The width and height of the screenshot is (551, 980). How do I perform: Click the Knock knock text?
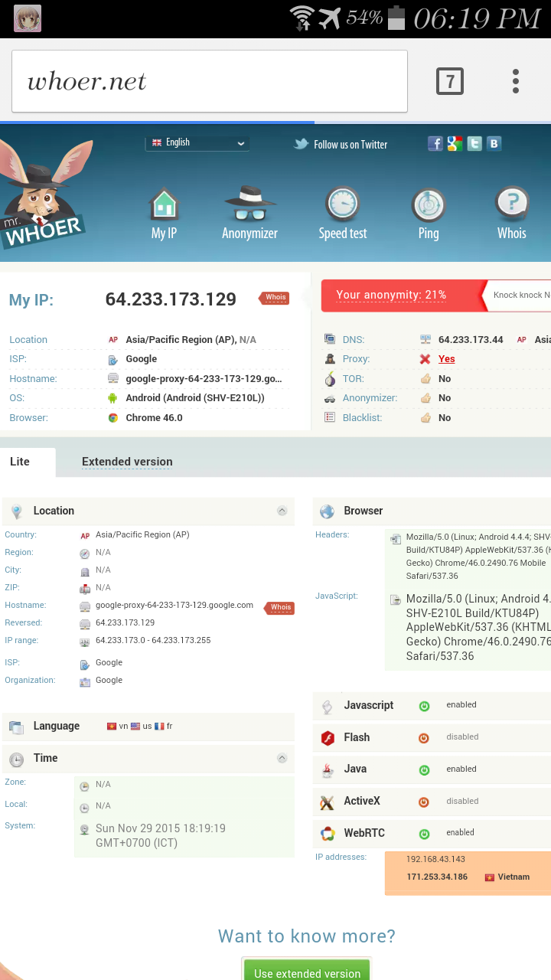tap(521, 295)
